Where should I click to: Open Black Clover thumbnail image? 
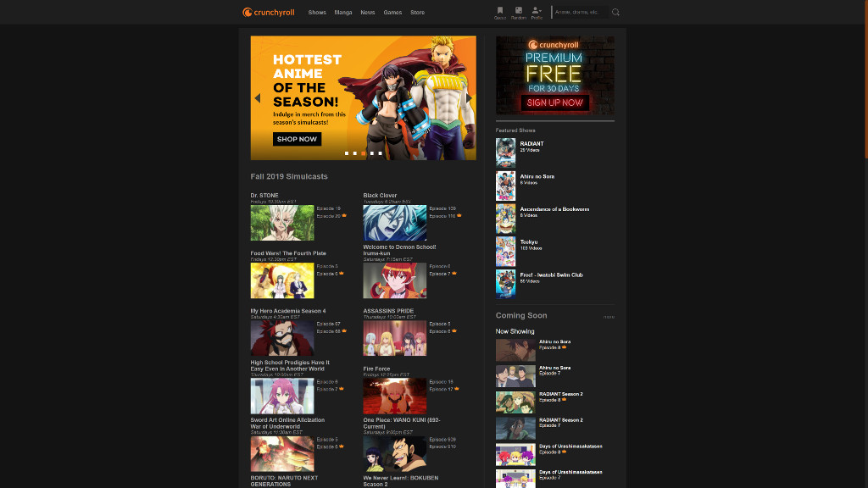coord(395,223)
